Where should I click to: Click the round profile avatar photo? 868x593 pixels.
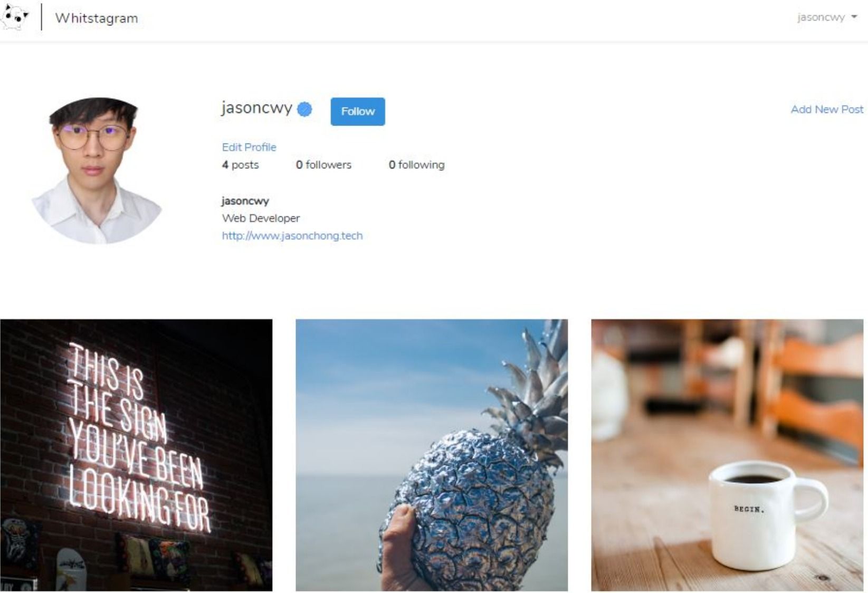pyautogui.click(x=97, y=170)
